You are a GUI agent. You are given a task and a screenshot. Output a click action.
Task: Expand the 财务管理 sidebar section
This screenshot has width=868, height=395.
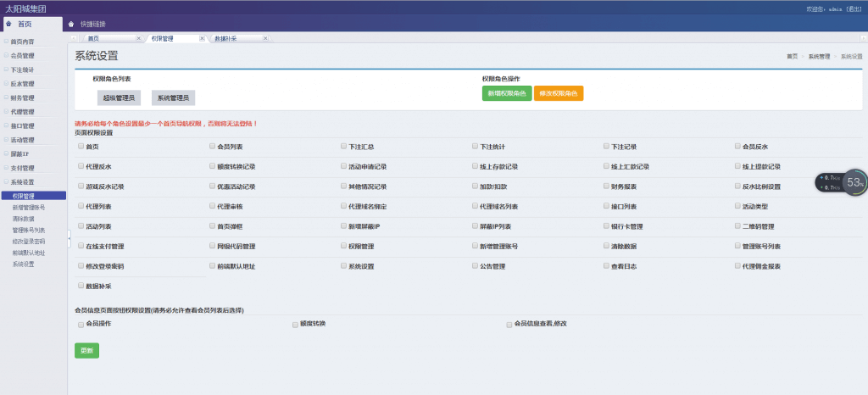click(22, 97)
